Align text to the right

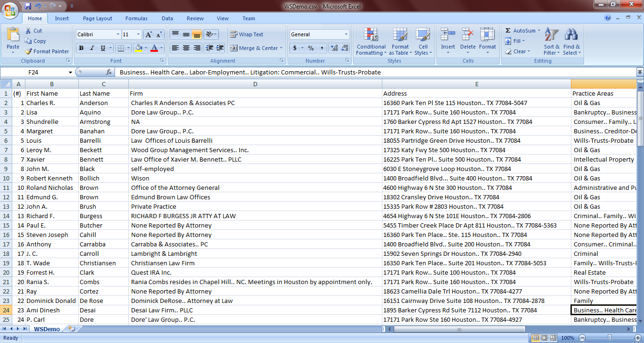point(197,48)
